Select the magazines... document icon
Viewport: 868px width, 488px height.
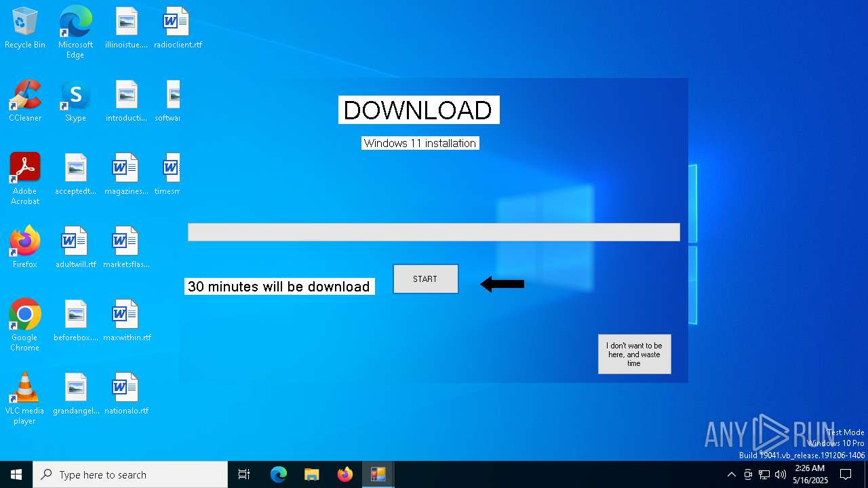tap(126, 175)
